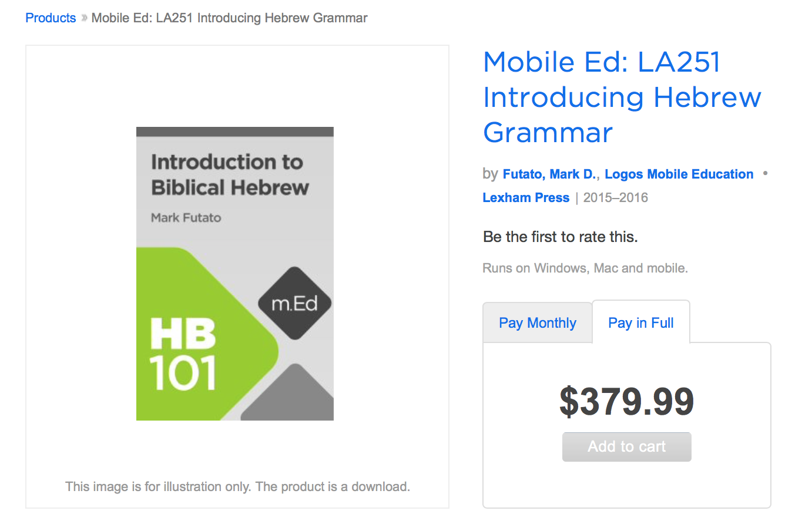The height and width of the screenshot is (531, 812).
Task: Click 'Mark Futato' name on the cover
Action: pos(186,218)
